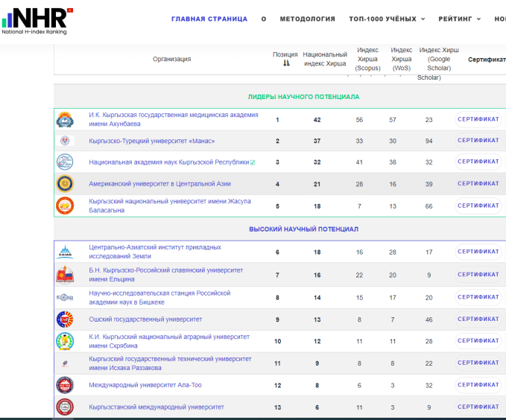Click the National Academy of Sciences logo
Screen dimensions: 506x420
tap(66, 162)
